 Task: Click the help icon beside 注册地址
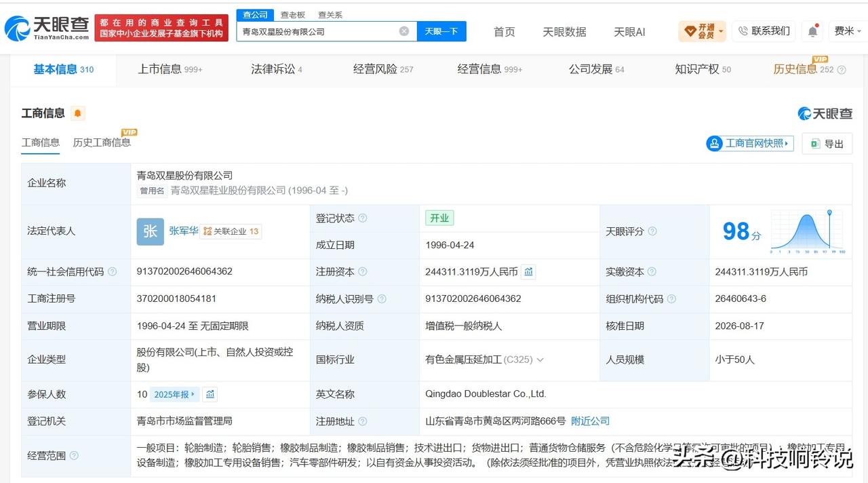363,421
